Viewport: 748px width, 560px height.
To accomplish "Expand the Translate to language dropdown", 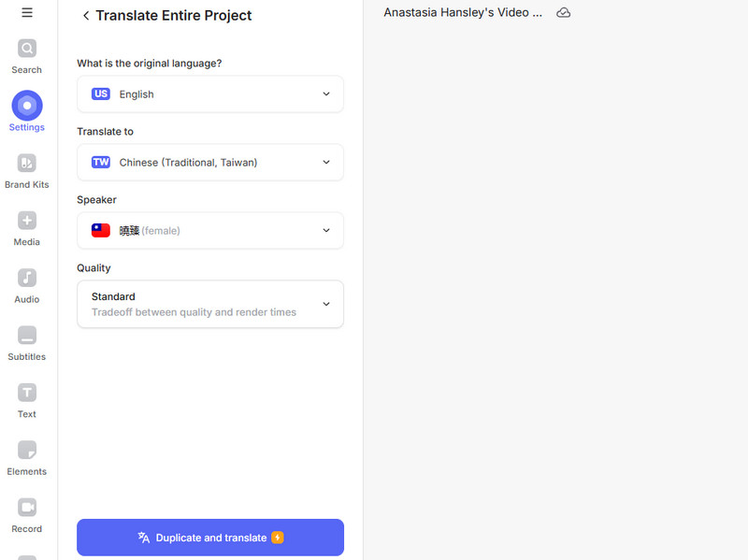I will coord(210,163).
